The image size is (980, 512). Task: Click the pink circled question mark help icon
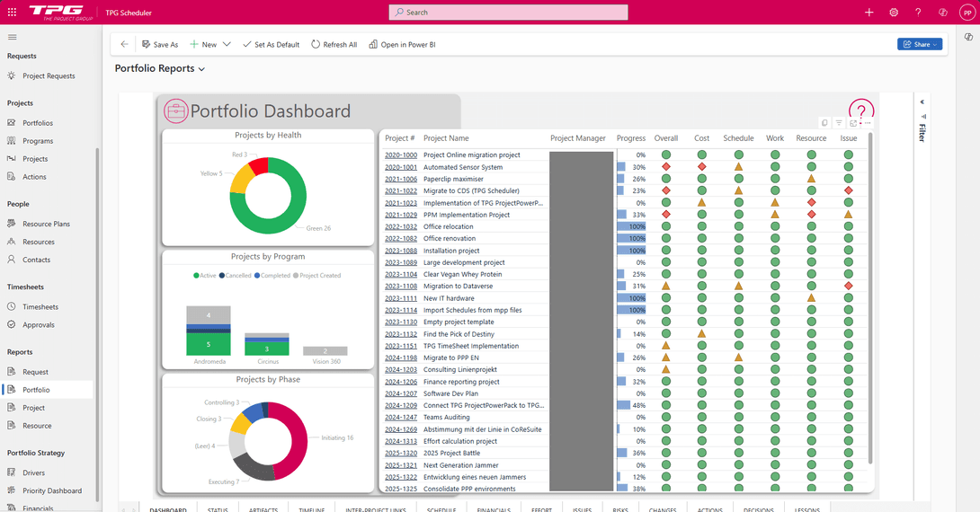pyautogui.click(x=861, y=111)
